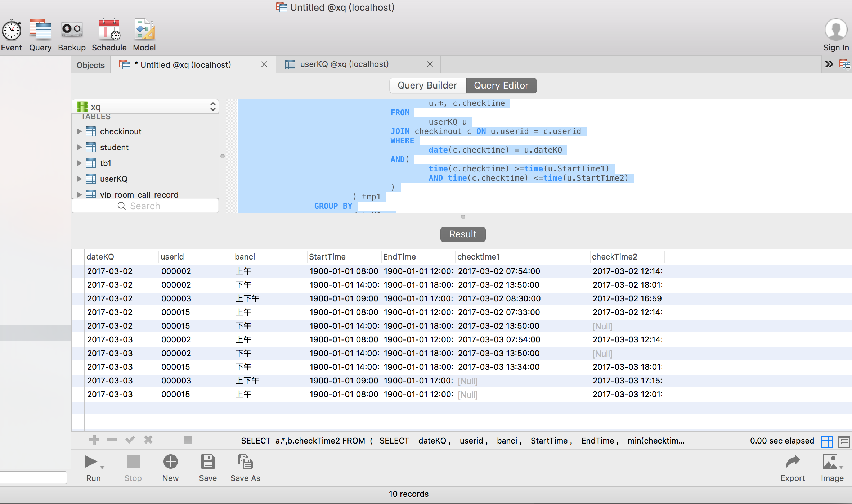Switch to grid view icon

pyautogui.click(x=827, y=441)
